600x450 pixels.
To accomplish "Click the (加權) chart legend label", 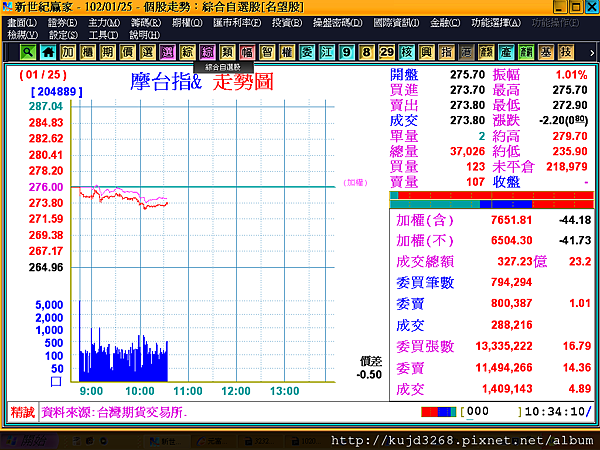I will tap(355, 183).
